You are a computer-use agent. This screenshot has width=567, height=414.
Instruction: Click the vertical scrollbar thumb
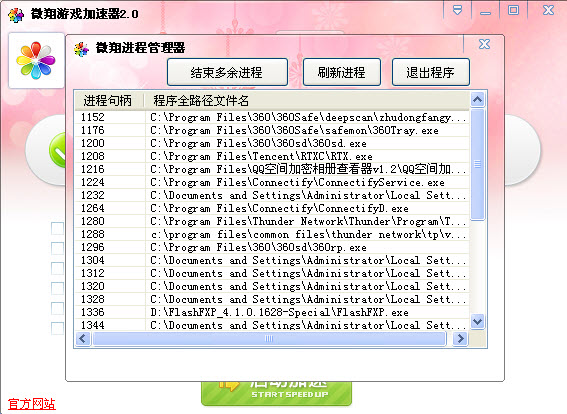point(477,164)
